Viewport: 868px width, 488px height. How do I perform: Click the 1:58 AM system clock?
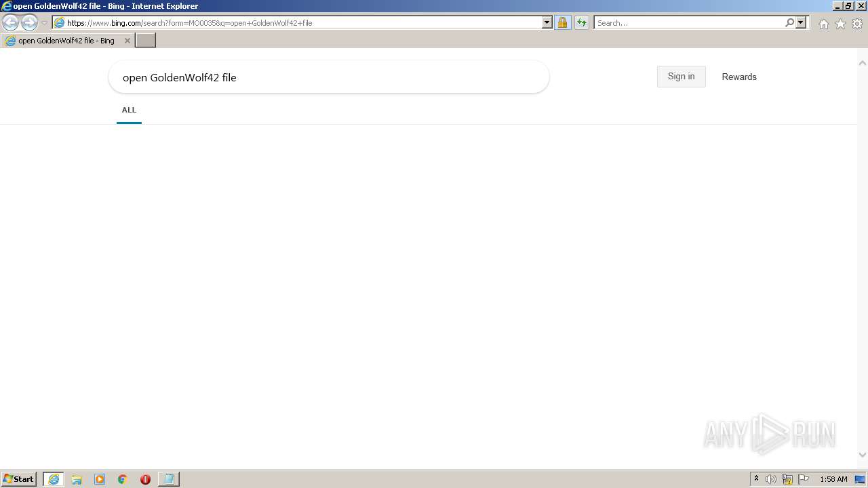[833, 479]
